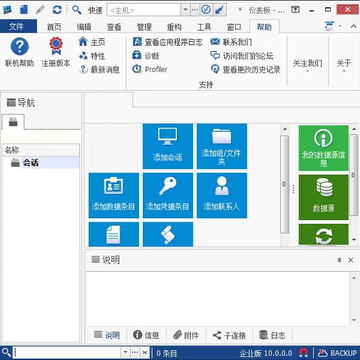This screenshot has width=360, height=360.
Task: Select the 日志 log tab
Action: click(x=272, y=335)
